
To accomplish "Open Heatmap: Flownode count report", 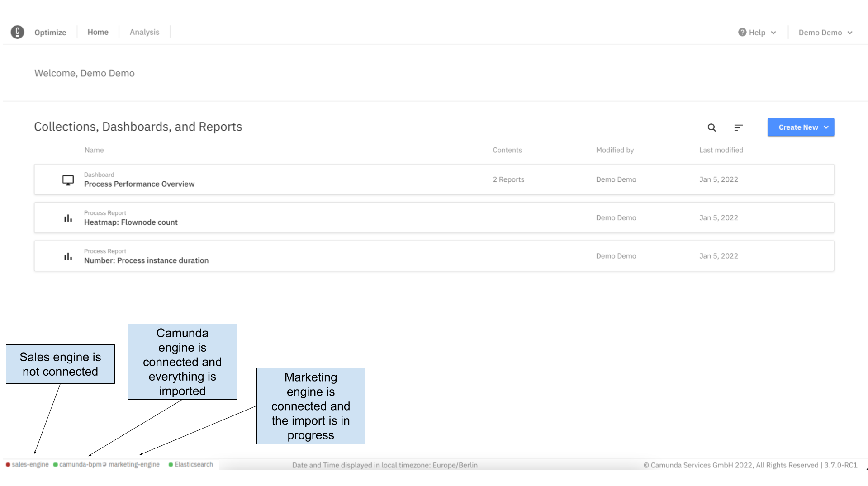I will tap(131, 222).
